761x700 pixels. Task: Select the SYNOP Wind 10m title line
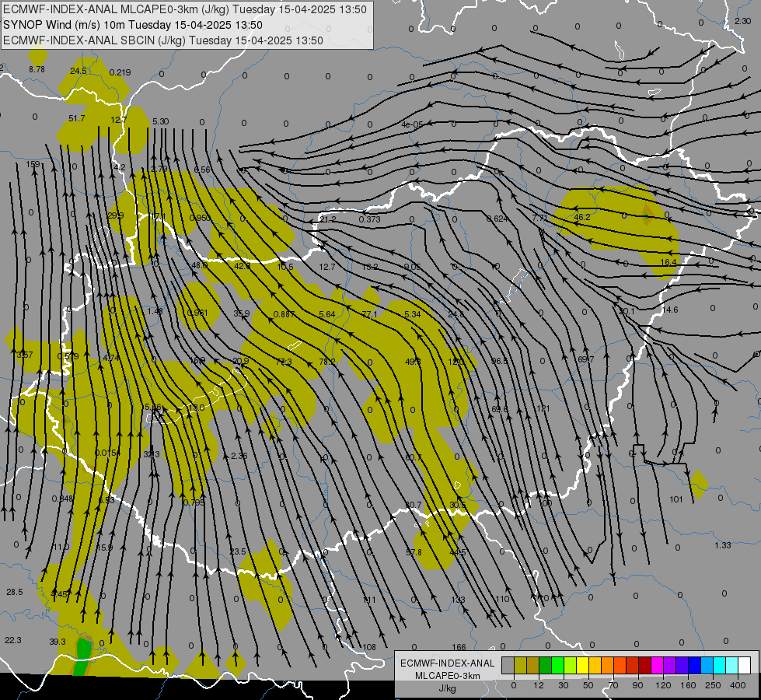tap(132, 25)
